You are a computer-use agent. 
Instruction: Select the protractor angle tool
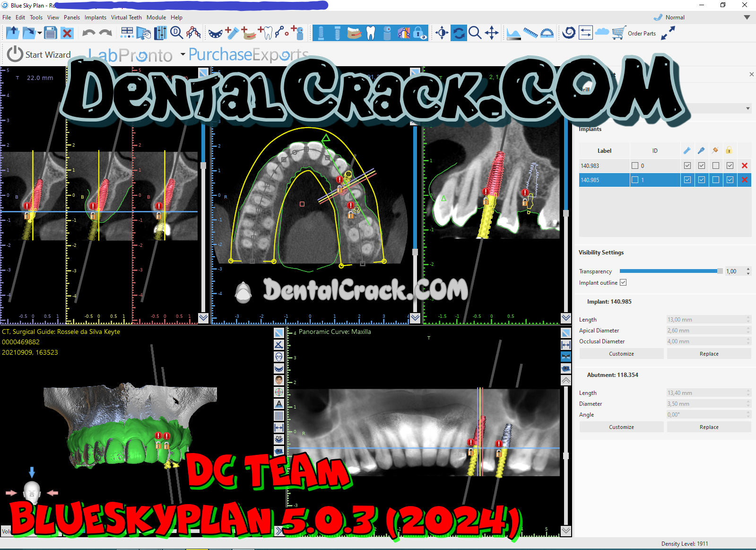tap(547, 33)
